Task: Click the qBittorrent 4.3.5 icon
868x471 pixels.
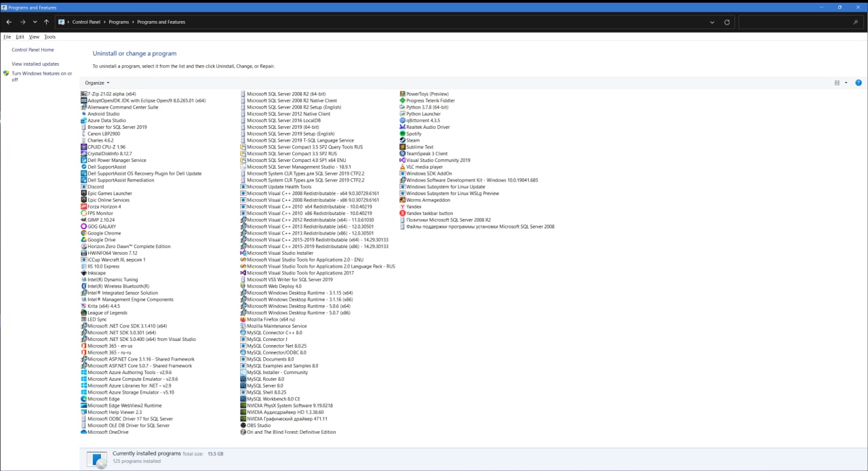Action: 403,121
